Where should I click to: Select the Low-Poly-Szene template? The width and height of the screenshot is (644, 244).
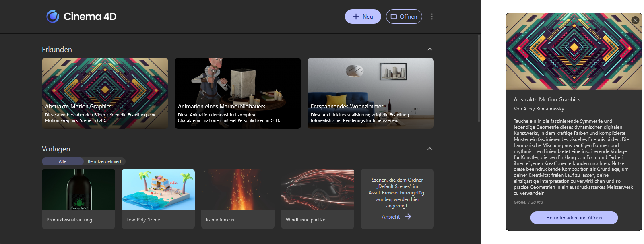point(158,199)
